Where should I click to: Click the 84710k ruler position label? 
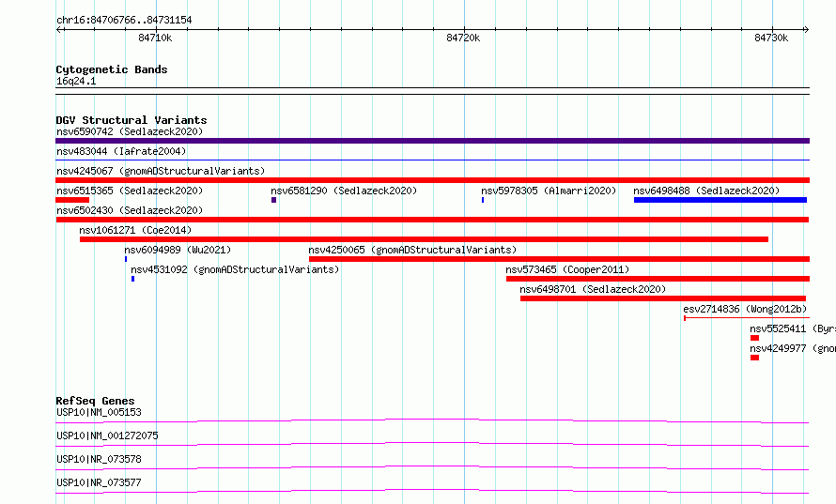[x=155, y=38]
